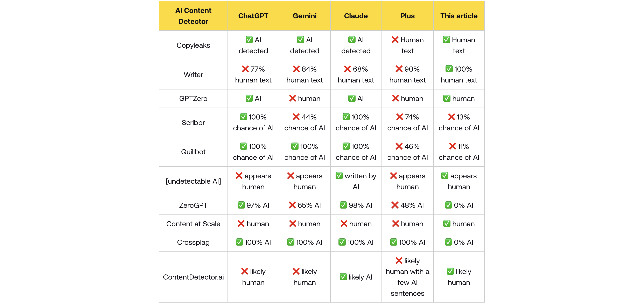Viewport: 644px width, 304px height.
Task: Click the green check in Content at Scale row
Action: [x=447, y=224]
